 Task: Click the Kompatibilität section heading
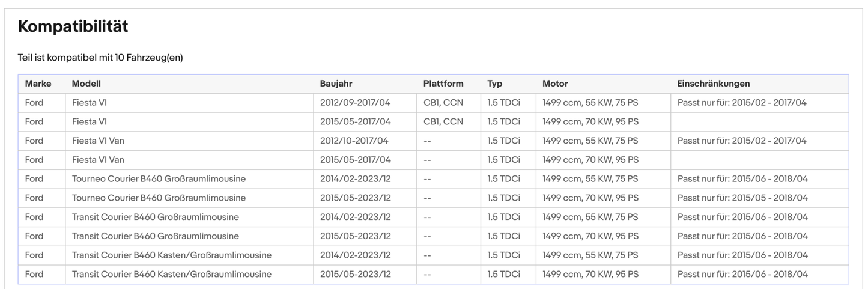click(x=73, y=27)
